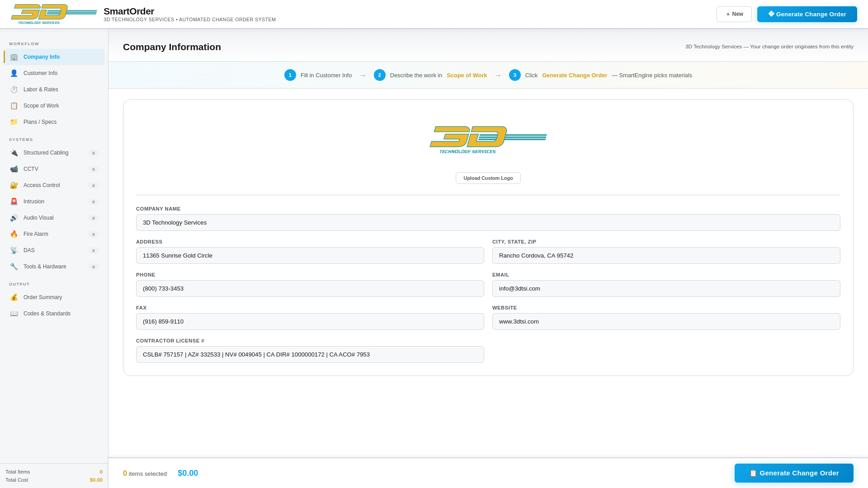868x488 pixels.
Task: Click the 3D Technology Services header logo
Action: [x=54, y=14]
